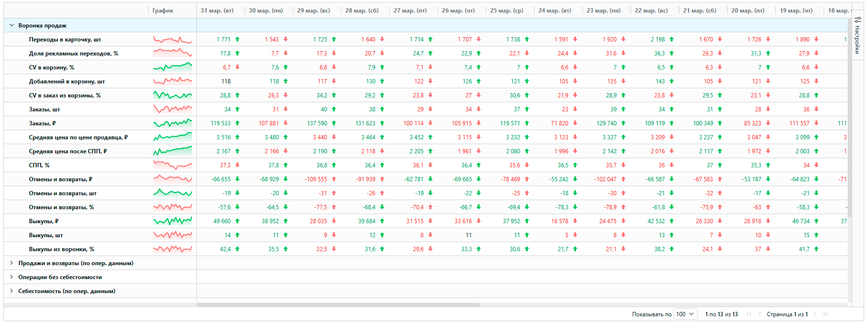Open the Настройки side panel icon
This screenshot has height=323, width=868.
[x=857, y=20]
